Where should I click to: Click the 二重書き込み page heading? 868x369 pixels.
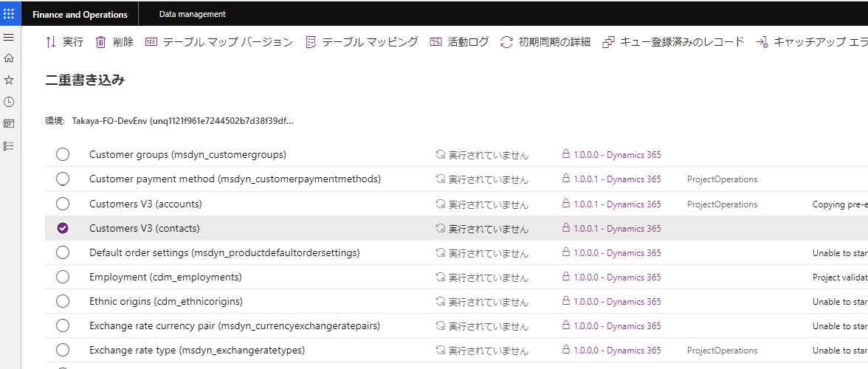click(85, 80)
